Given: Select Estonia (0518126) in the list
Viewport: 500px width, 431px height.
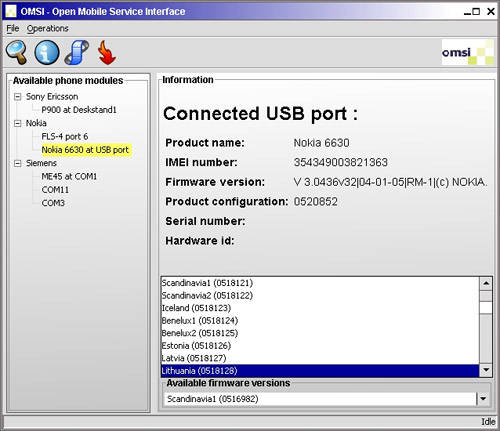Looking at the screenshot, I should pos(320,346).
